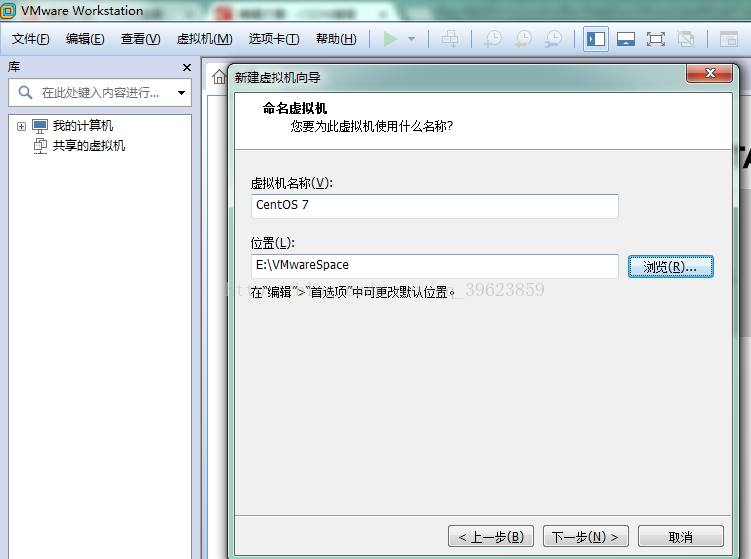
Task: Select 共享的虚拟机 in the library tree
Action: click(x=88, y=146)
